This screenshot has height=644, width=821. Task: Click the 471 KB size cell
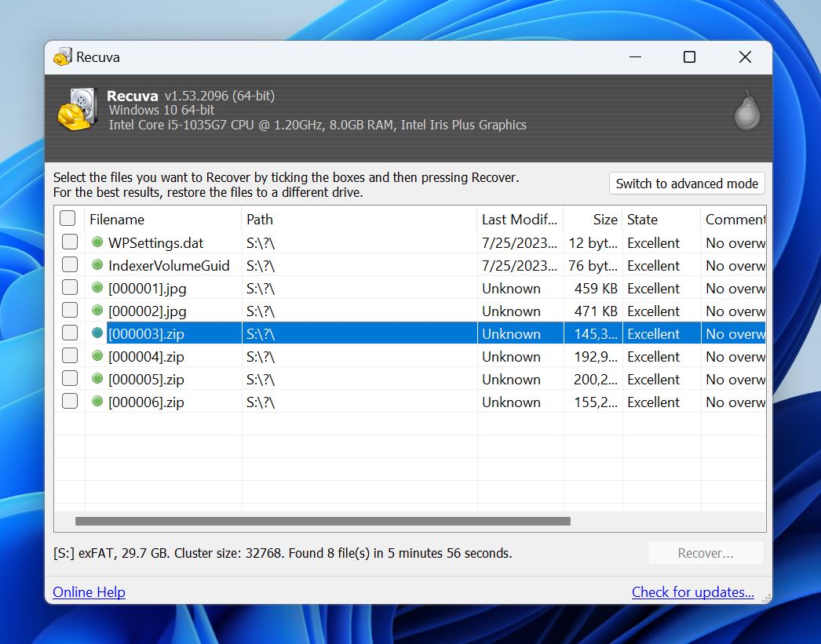pos(596,311)
